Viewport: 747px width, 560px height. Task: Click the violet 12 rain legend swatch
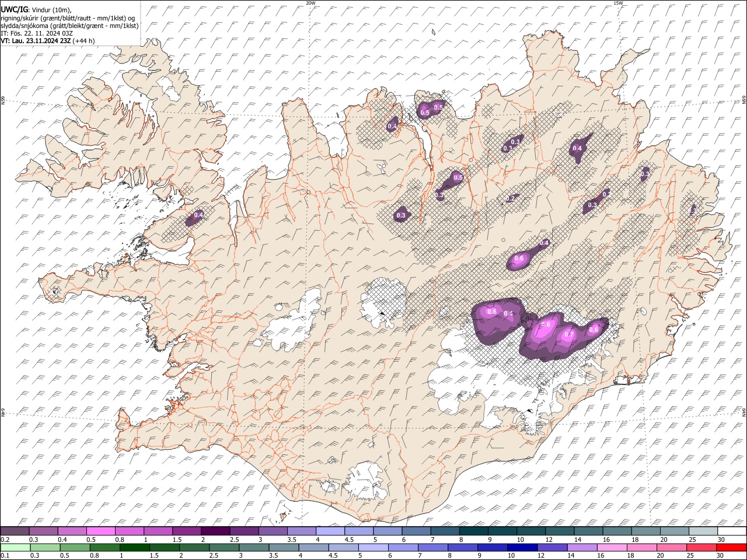pos(552,547)
